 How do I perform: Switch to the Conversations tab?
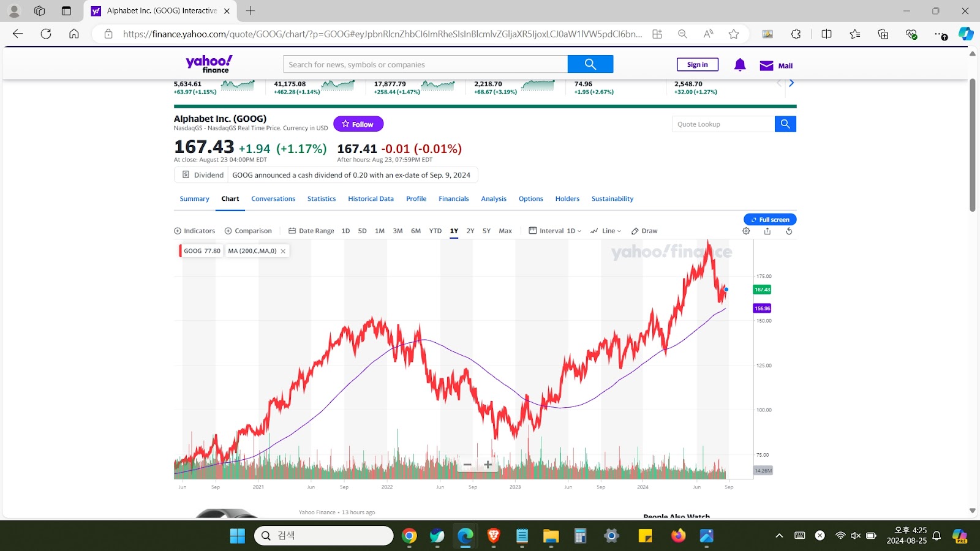click(x=273, y=199)
